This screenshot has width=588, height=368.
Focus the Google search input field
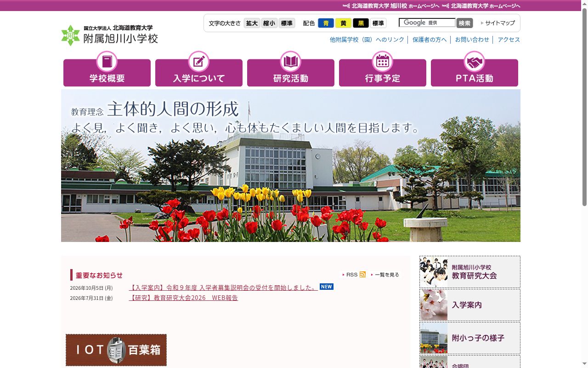(427, 23)
